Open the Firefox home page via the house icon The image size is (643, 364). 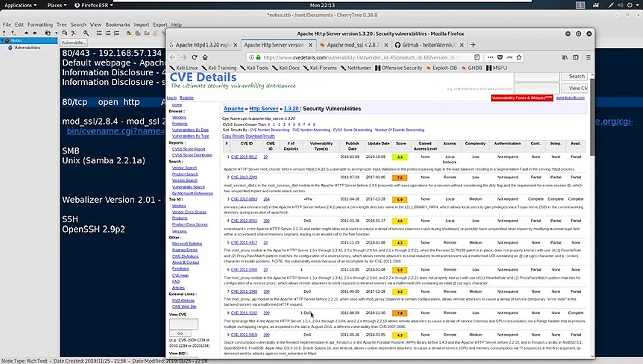tap(205, 57)
